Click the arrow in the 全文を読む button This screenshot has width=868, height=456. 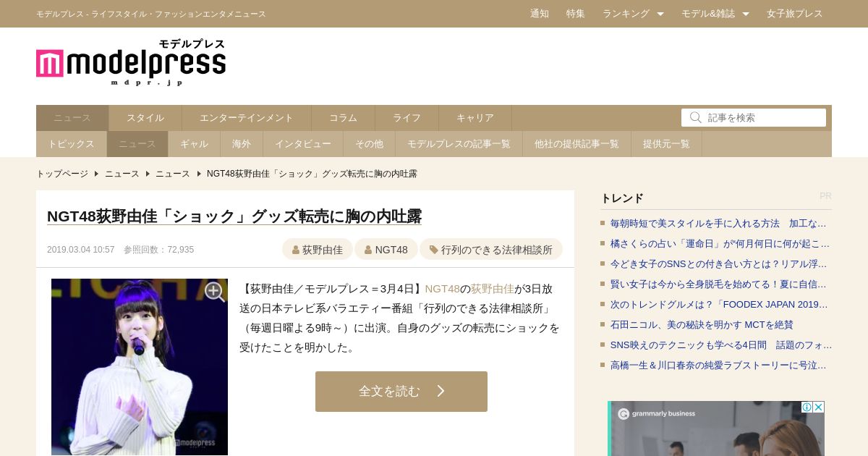point(441,391)
